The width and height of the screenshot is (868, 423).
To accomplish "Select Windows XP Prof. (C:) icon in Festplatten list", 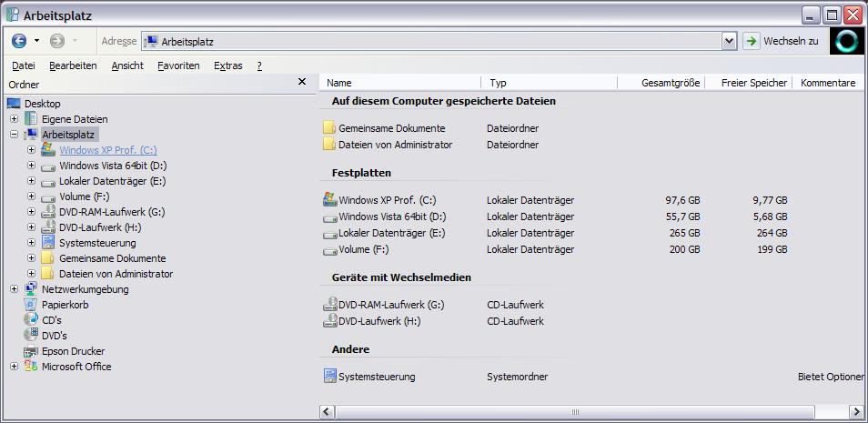I will point(330,199).
